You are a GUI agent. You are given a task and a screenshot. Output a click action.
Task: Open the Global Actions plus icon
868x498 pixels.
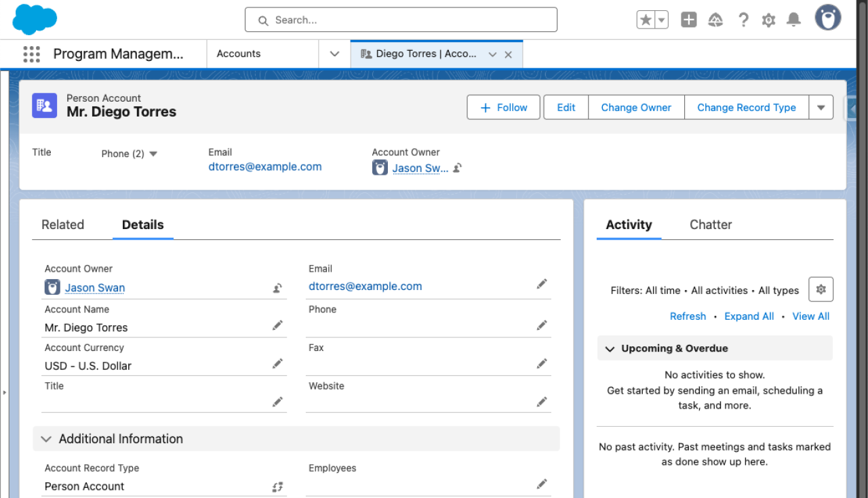(x=688, y=20)
